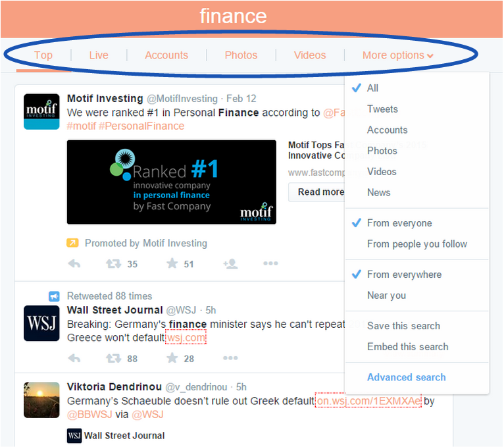Pick Tweets from the dropdown list
The image size is (504, 447).
pos(382,109)
